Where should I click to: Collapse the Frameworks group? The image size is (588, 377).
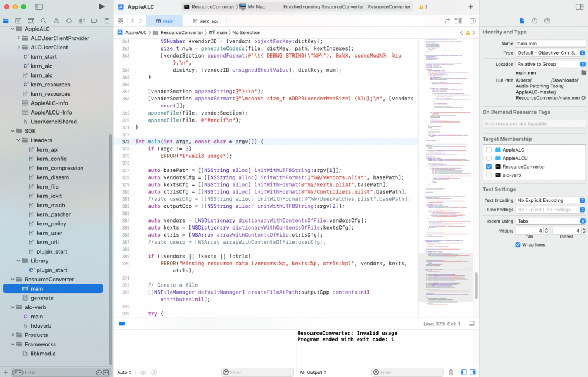[13, 344]
